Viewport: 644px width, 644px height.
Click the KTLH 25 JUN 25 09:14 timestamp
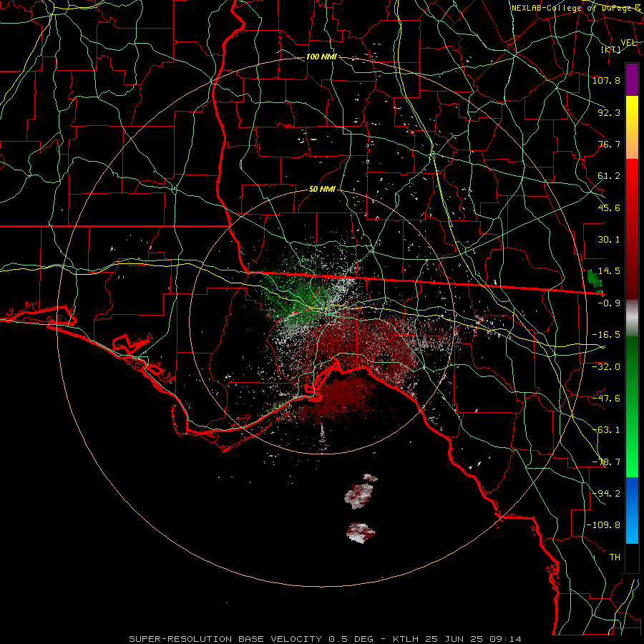click(x=457, y=639)
